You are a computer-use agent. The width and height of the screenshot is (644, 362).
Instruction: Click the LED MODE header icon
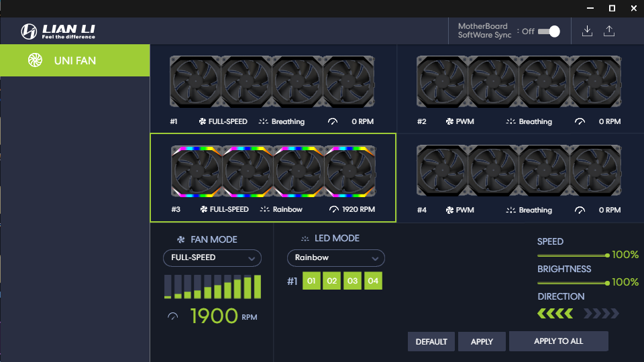[305, 239]
